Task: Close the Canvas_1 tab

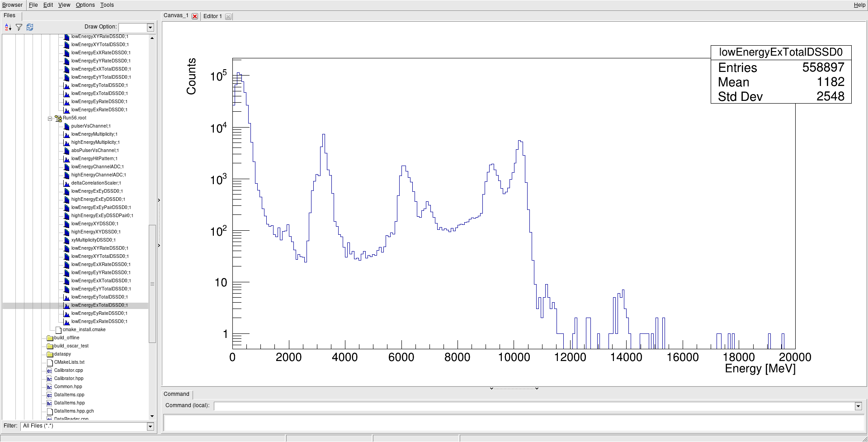Action: (x=195, y=16)
